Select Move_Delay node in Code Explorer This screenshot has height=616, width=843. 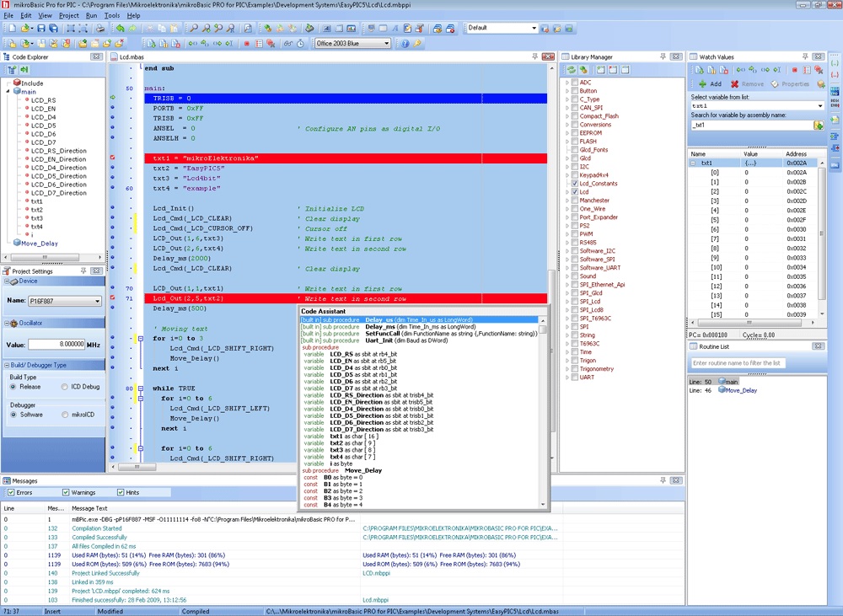click(40, 244)
